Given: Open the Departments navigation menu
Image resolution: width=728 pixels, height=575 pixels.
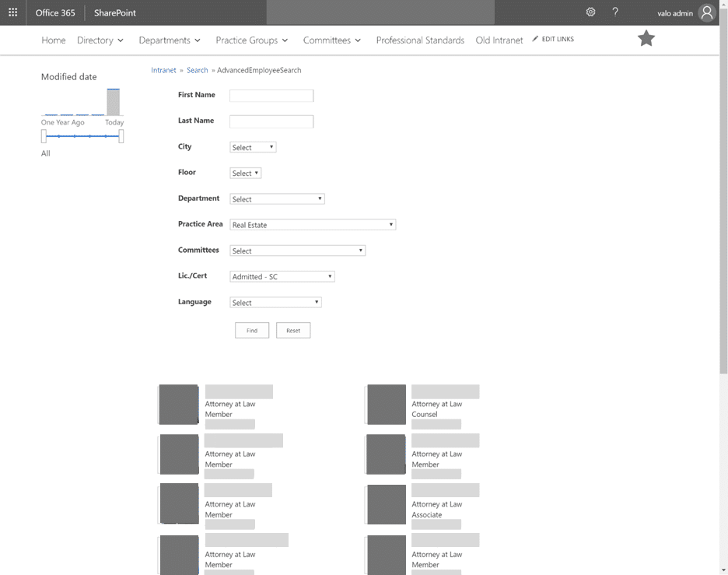Looking at the screenshot, I should (x=170, y=40).
